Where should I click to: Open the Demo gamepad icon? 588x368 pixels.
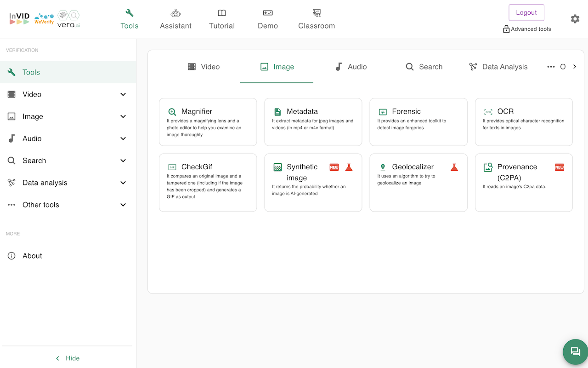pos(268,13)
